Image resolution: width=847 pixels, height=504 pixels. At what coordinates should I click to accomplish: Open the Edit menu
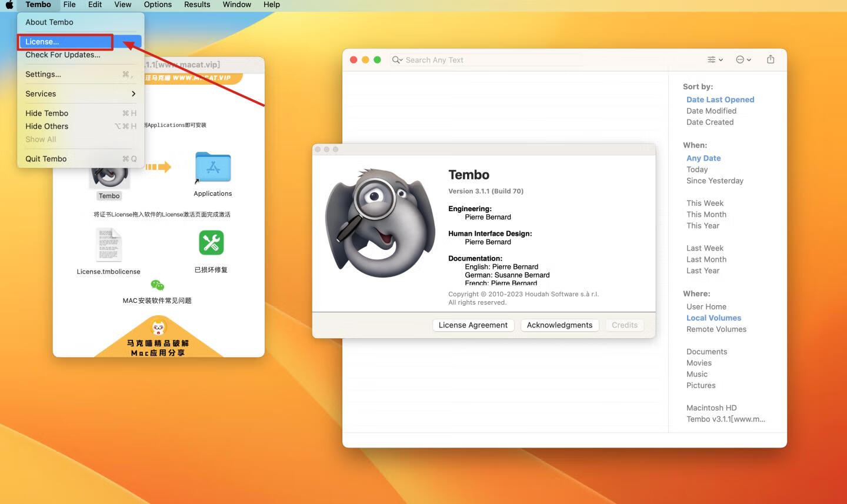point(95,5)
